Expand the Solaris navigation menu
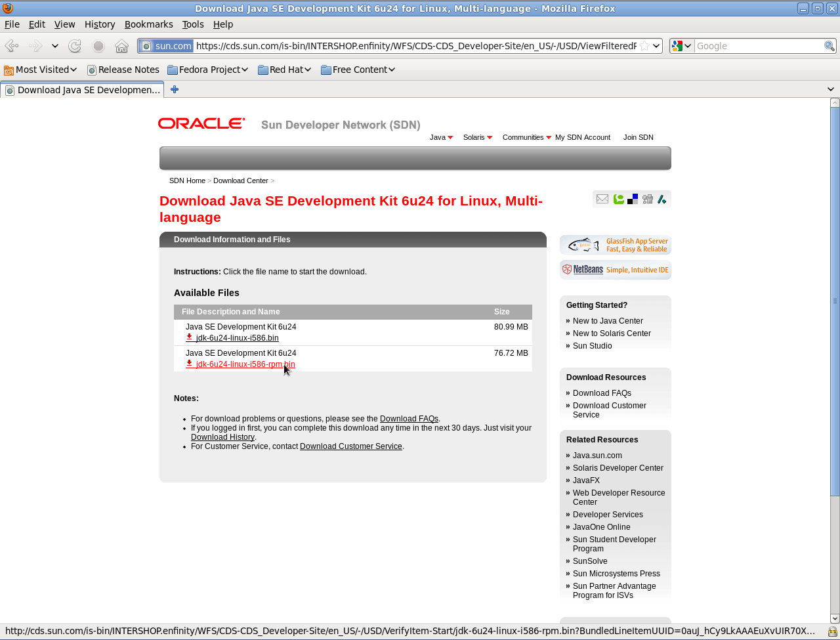Viewport: 840px width, 640px height. pyautogui.click(x=478, y=137)
